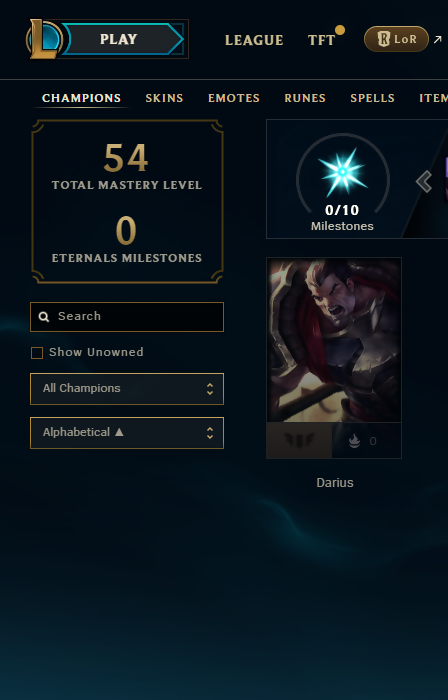This screenshot has height=700, width=448.
Task: Click the TFT gold notification dot
Action: point(340,30)
